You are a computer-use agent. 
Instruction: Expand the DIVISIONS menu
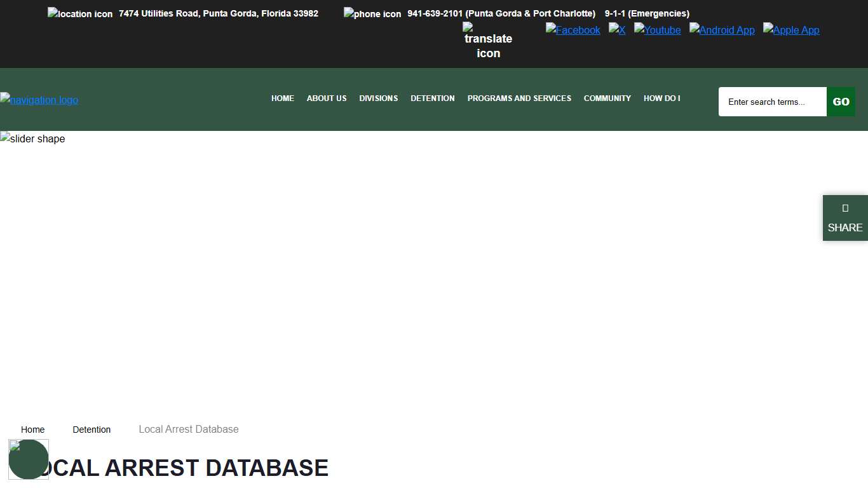pyautogui.click(x=379, y=98)
